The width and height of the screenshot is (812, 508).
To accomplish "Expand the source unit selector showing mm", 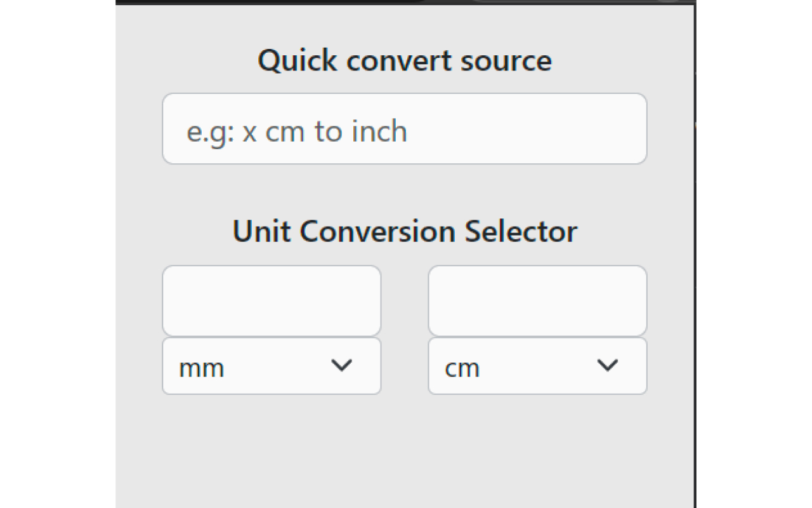I will click(271, 366).
